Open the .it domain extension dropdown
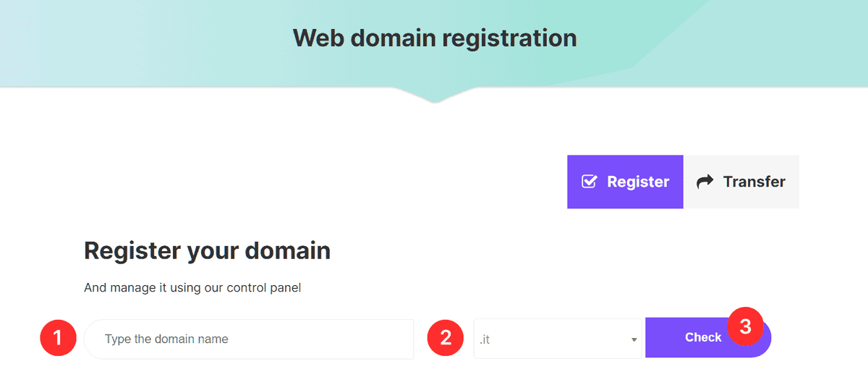 click(x=557, y=339)
